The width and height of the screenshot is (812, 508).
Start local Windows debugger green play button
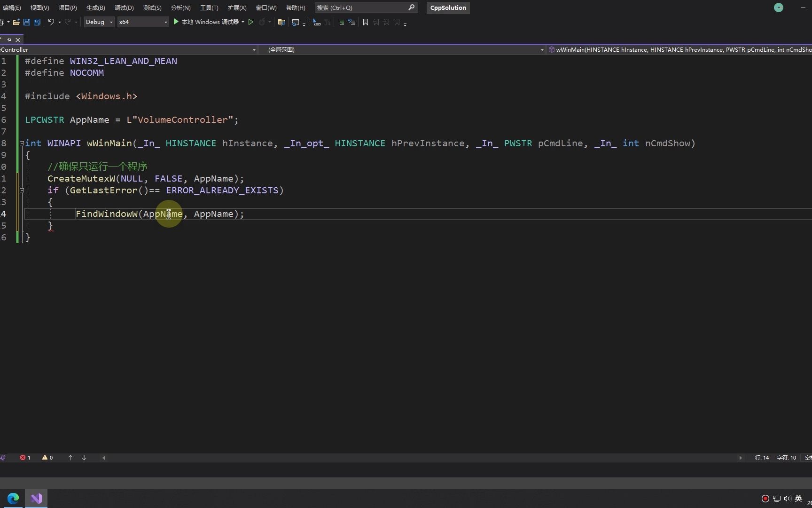pyautogui.click(x=176, y=22)
